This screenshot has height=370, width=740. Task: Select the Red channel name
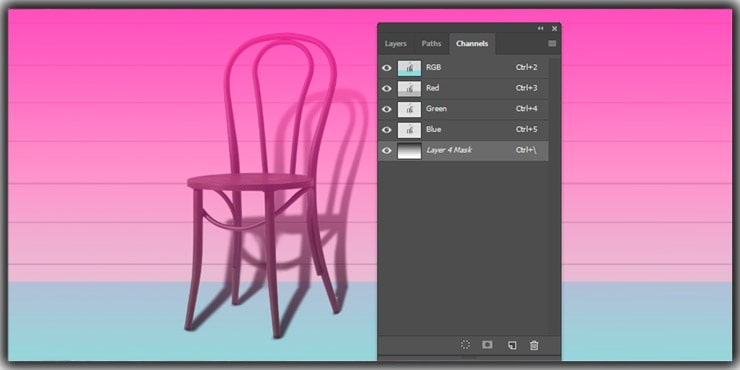coord(432,88)
